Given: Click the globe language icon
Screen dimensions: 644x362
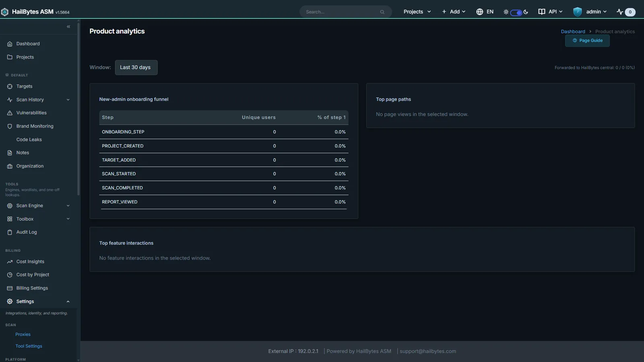Looking at the screenshot, I should click(x=479, y=12).
